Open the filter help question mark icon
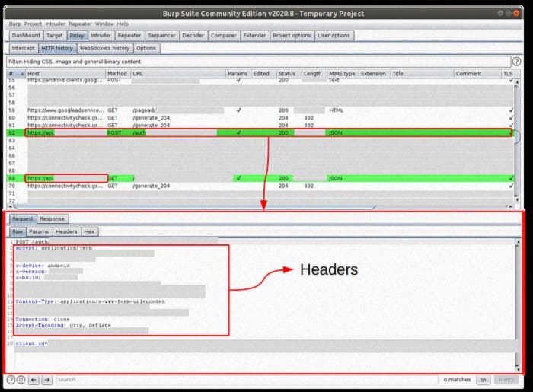Screen dimensions: 533x392 coord(515,61)
